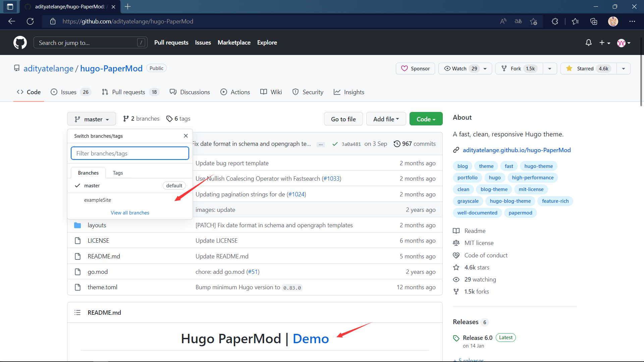Click the GitHub Octocat logo
Image resolution: width=644 pixels, height=362 pixels.
[20, 43]
